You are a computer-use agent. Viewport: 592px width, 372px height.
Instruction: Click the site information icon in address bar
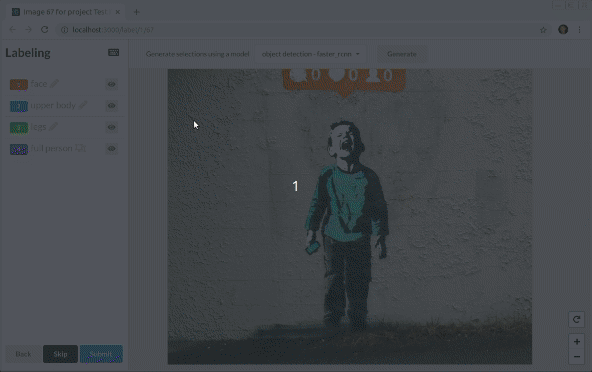(x=65, y=29)
